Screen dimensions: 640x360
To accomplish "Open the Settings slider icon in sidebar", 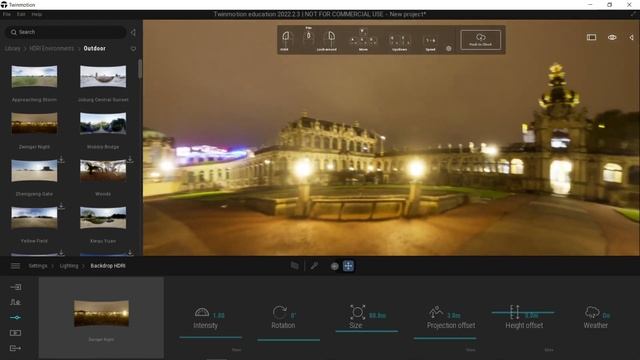I will pos(16,317).
